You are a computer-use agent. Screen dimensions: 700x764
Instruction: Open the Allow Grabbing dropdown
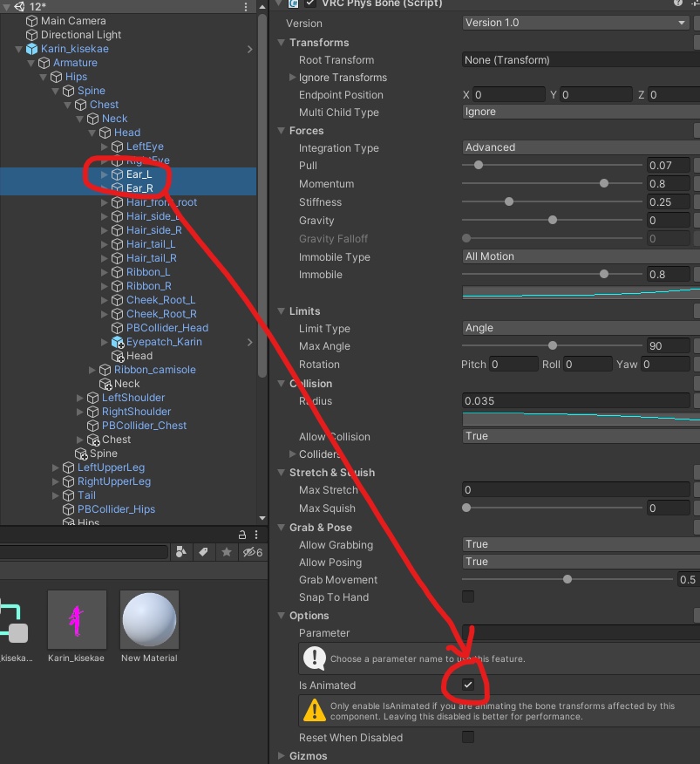click(581, 544)
